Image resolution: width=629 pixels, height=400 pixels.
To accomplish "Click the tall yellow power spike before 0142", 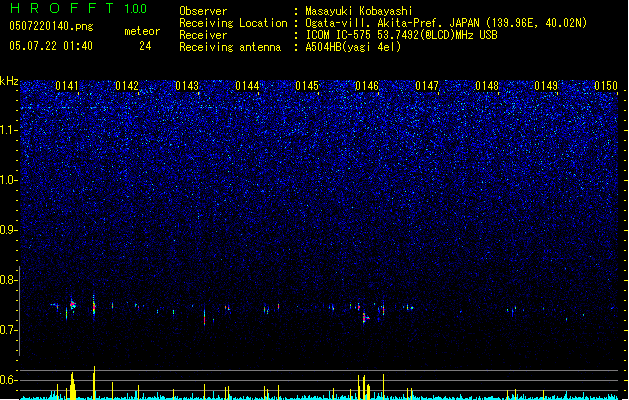I will pyautogui.click(x=94, y=382).
